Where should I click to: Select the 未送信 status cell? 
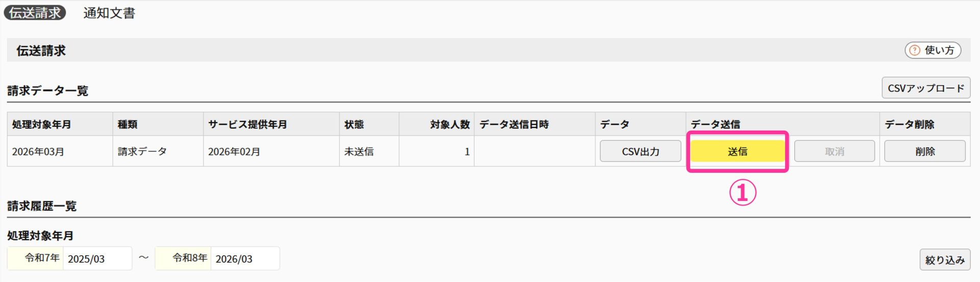tap(359, 151)
